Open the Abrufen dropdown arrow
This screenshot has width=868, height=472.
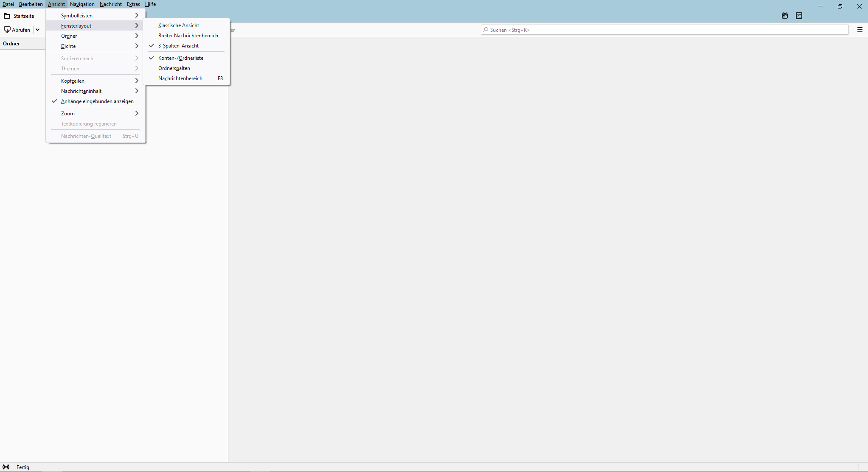[38, 30]
